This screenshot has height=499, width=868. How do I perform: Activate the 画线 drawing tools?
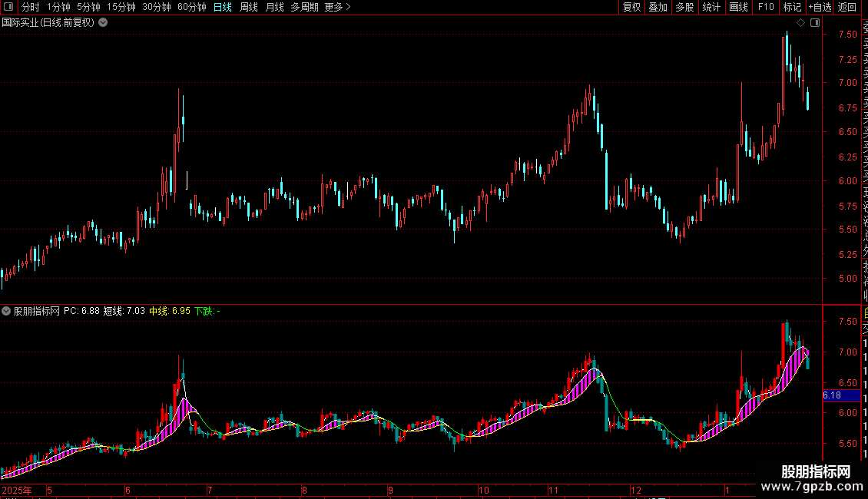point(738,7)
